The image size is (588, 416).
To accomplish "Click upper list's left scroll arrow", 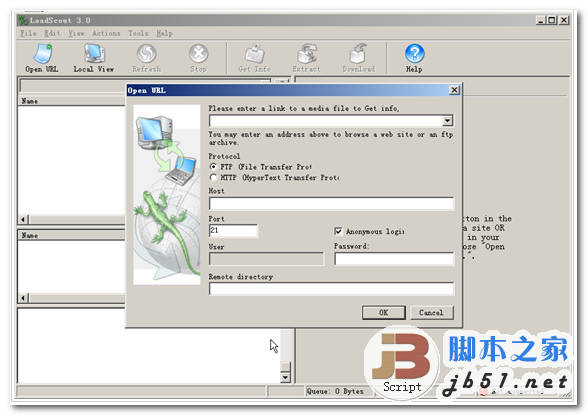I will 23,219.
